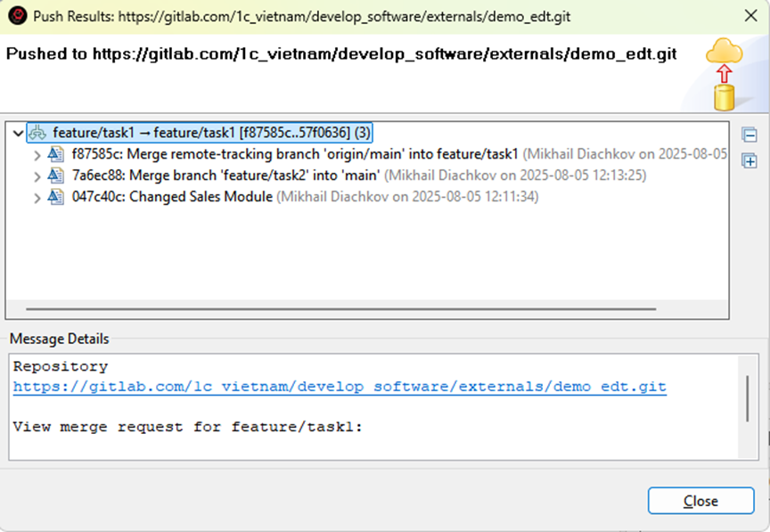Click the Message Details vertical scrollbar
The image size is (770, 532).
(747, 397)
